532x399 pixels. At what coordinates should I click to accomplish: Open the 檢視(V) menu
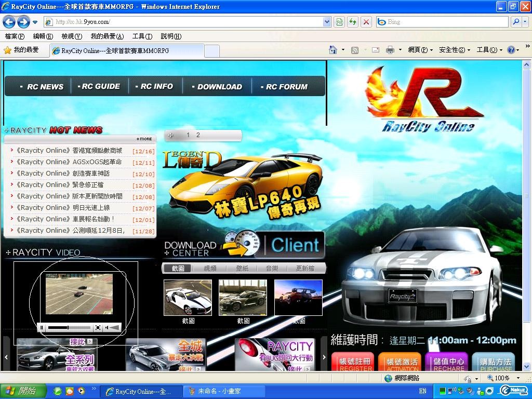click(x=72, y=36)
